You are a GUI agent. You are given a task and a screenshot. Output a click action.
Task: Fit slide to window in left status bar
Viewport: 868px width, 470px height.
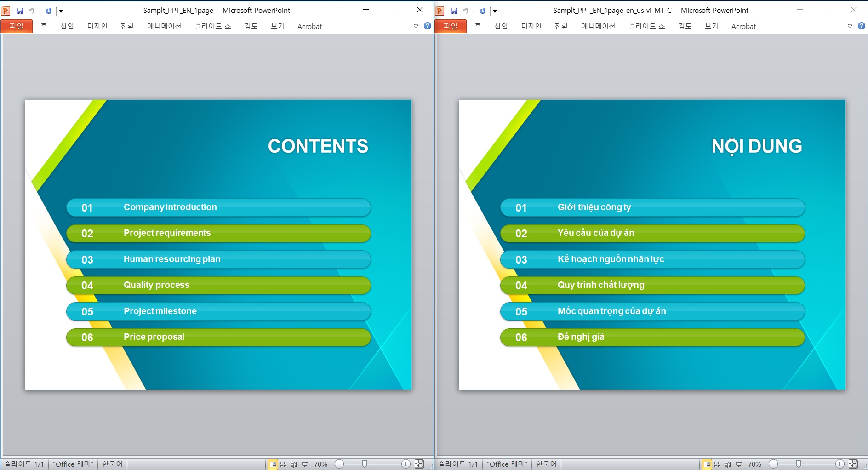tap(419, 464)
